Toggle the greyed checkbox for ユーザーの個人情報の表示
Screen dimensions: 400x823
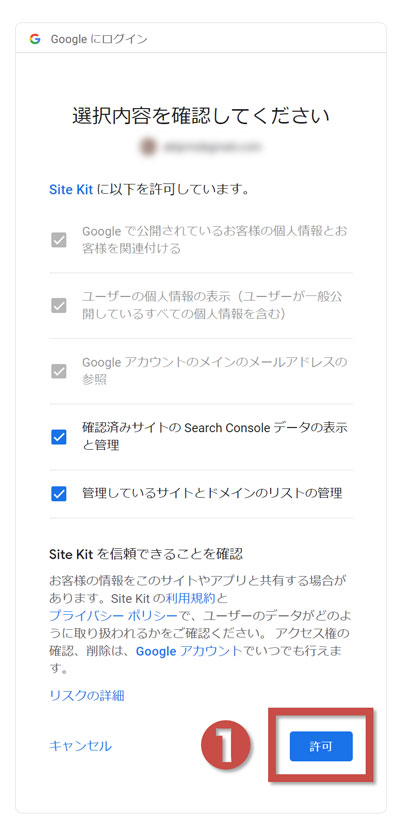[59, 305]
